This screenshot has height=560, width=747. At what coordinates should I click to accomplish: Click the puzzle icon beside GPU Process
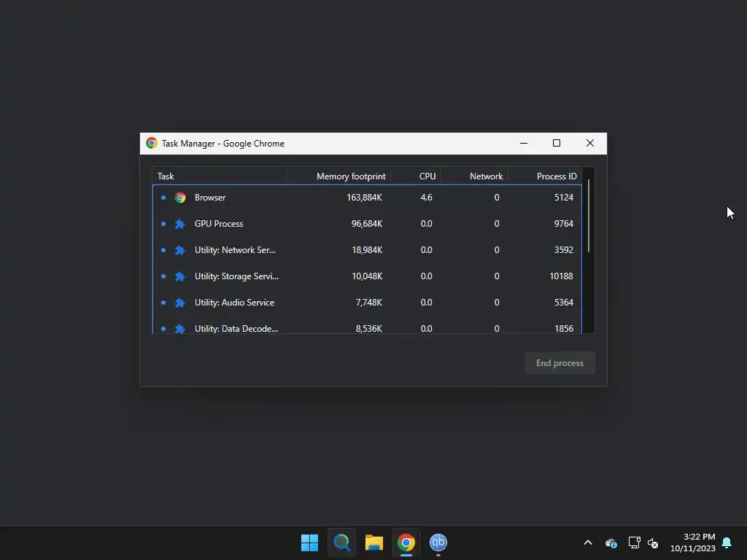[180, 224]
